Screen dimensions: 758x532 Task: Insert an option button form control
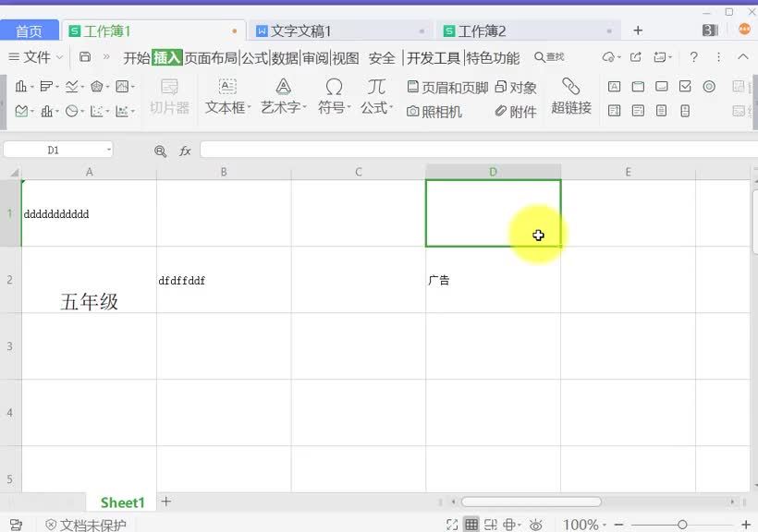(x=708, y=87)
